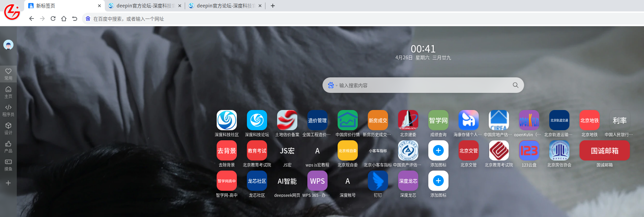Open the 深度龙芯 shortcut

[x=408, y=181]
